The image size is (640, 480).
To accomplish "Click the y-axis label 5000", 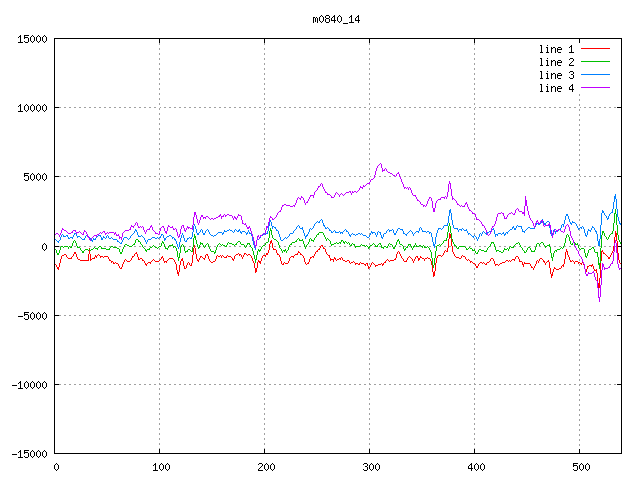I will coord(35,177).
